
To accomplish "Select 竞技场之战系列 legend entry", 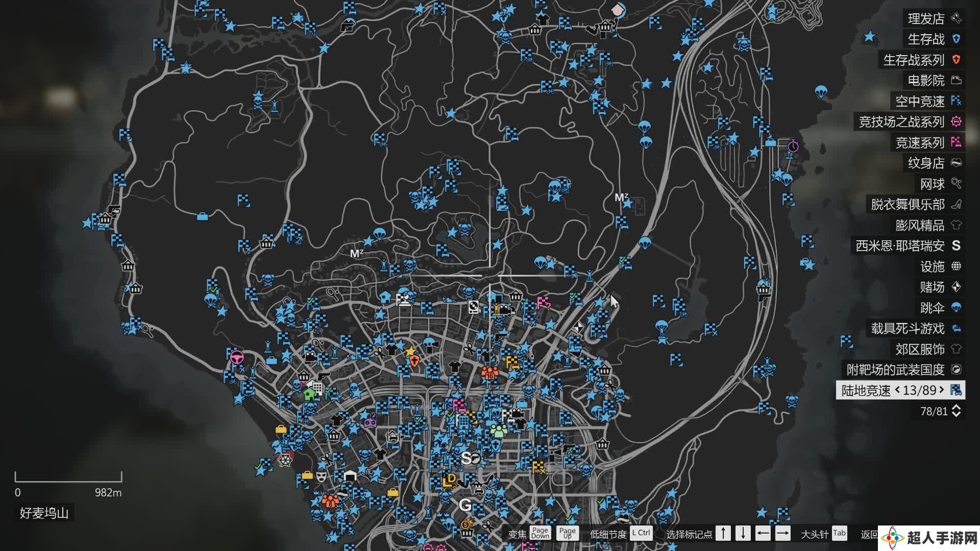I will click(x=910, y=122).
